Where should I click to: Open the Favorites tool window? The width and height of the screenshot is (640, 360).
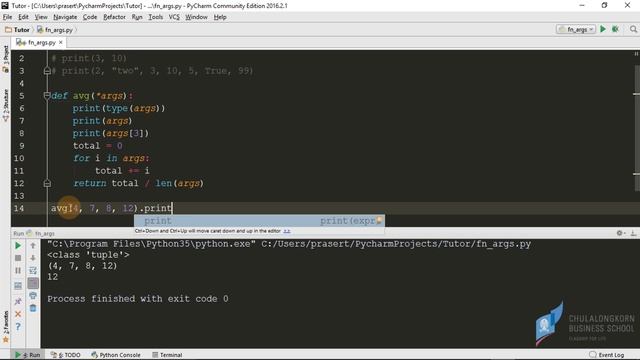[x=6, y=327]
